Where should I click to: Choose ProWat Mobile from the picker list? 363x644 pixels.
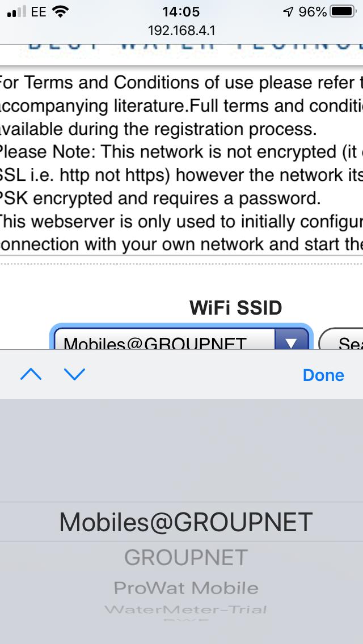(x=186, y=588)
